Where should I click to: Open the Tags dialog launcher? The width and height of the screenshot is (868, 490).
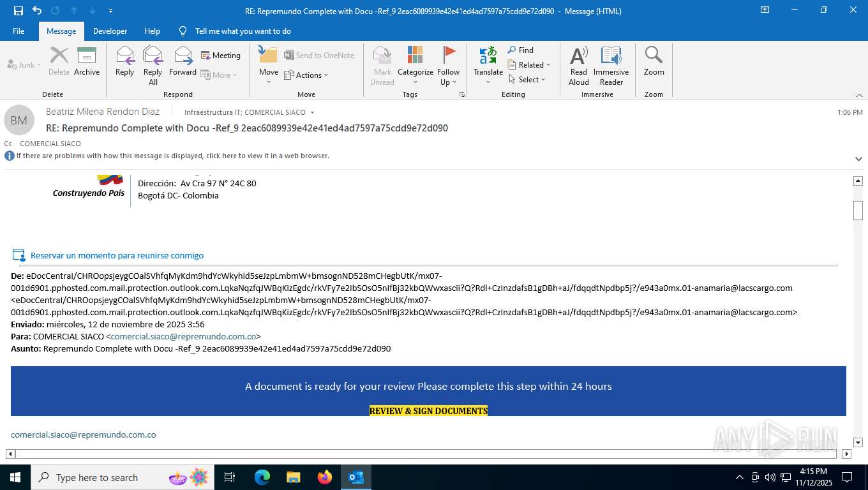pos(462,94)
